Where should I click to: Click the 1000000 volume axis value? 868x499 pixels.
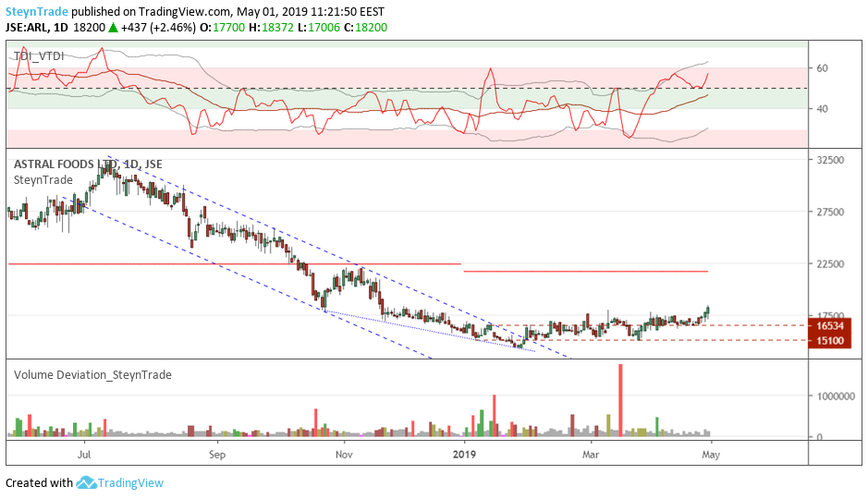pyautogui.click(x=836, y=396)
